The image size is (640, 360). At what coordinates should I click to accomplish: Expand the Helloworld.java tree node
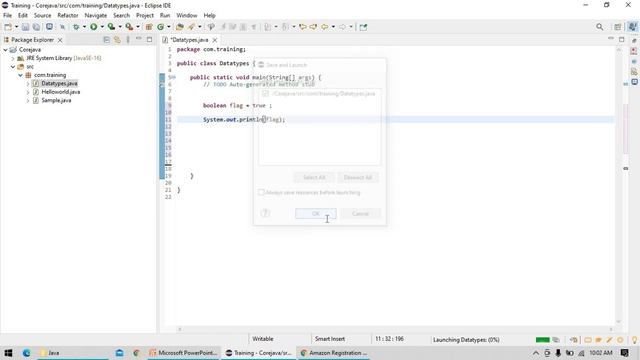click(x=28, y=92)
